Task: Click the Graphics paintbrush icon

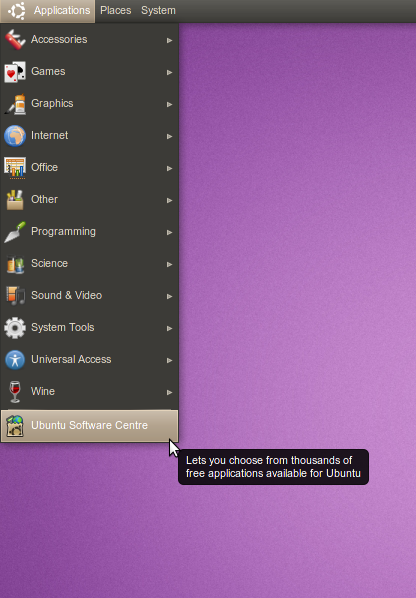Action: tap(15, 103)
